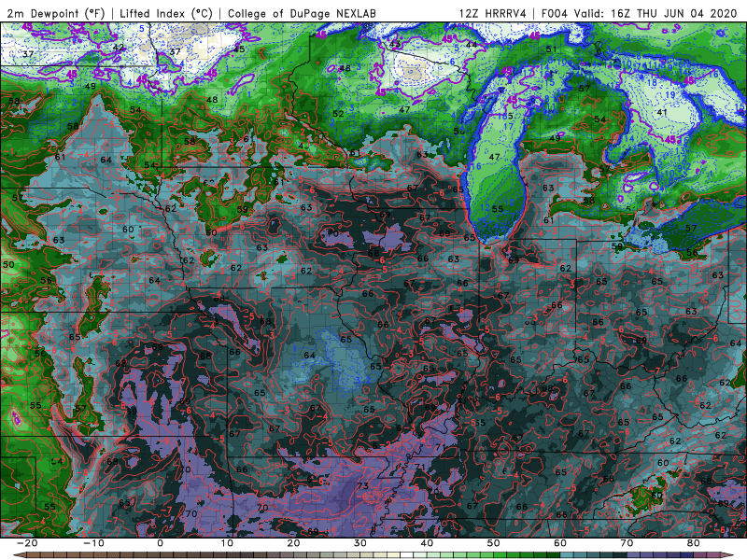Click the 52 dewpoint value on the map
This screenshot has width=747, height=560.
tap(338, 113)
